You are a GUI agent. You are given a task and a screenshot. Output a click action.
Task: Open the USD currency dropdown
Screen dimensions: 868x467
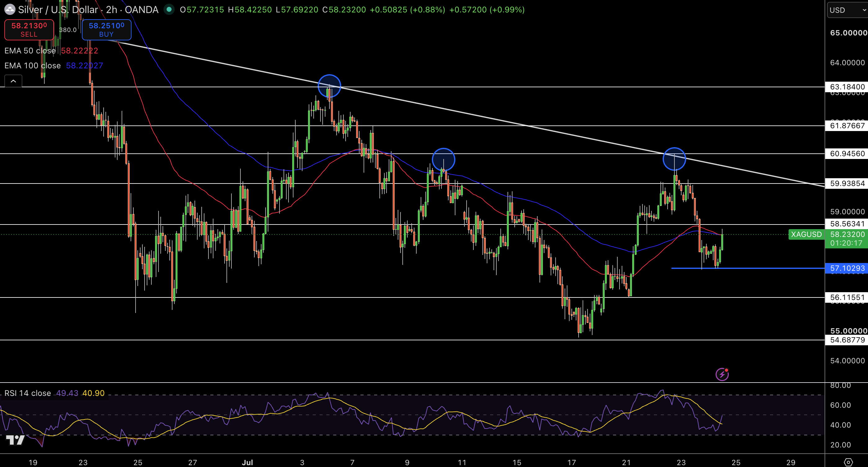click(848, 10)
